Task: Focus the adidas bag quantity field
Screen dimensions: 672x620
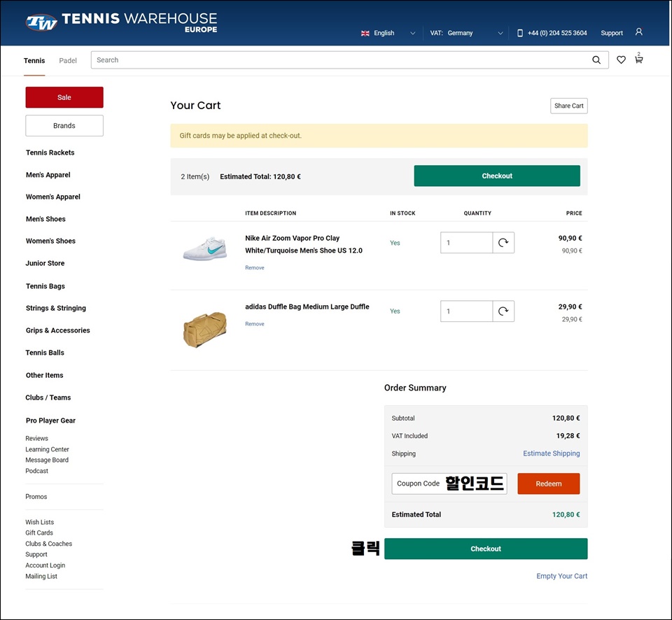Action: (x=466, y=311)
